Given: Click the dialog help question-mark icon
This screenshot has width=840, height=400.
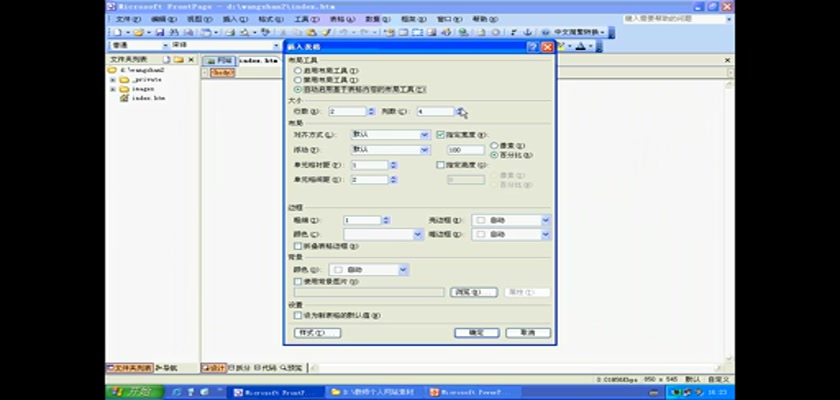Looking at the screenshot, I should pos(533,47).
